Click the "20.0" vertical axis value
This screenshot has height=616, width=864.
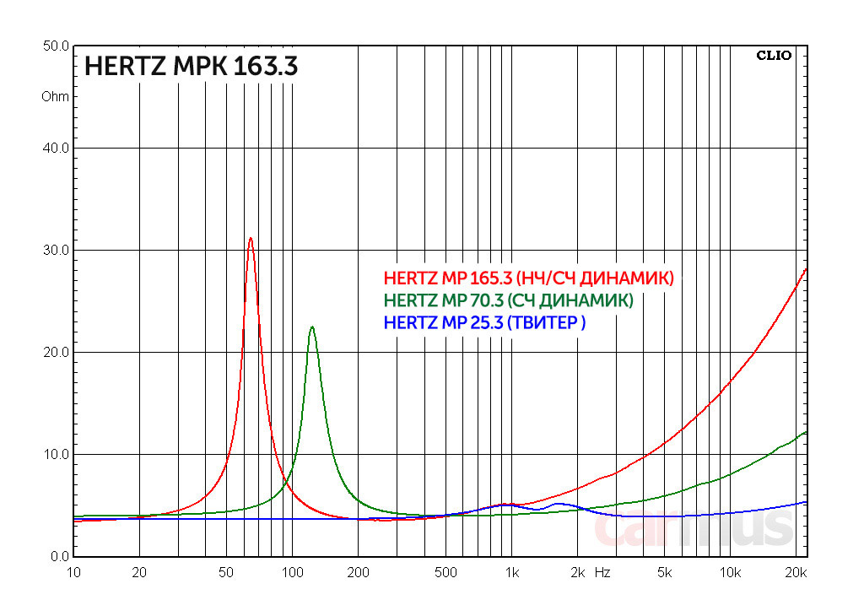[56, 352]
